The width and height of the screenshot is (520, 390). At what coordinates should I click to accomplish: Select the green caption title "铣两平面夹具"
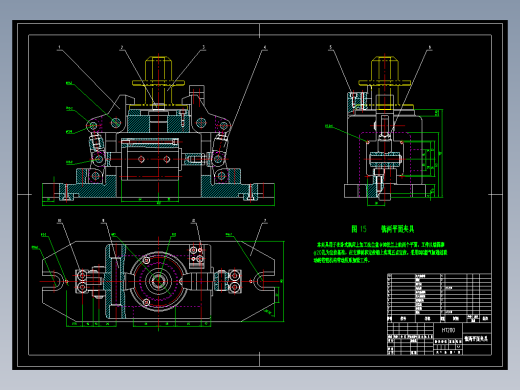(x=397, y=229)
